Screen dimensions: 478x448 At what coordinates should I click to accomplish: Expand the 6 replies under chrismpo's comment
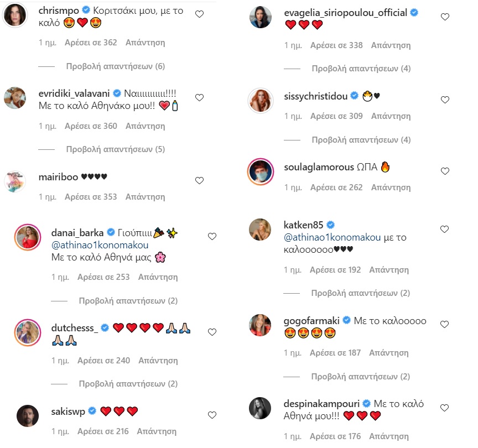[x=116, y=66]
